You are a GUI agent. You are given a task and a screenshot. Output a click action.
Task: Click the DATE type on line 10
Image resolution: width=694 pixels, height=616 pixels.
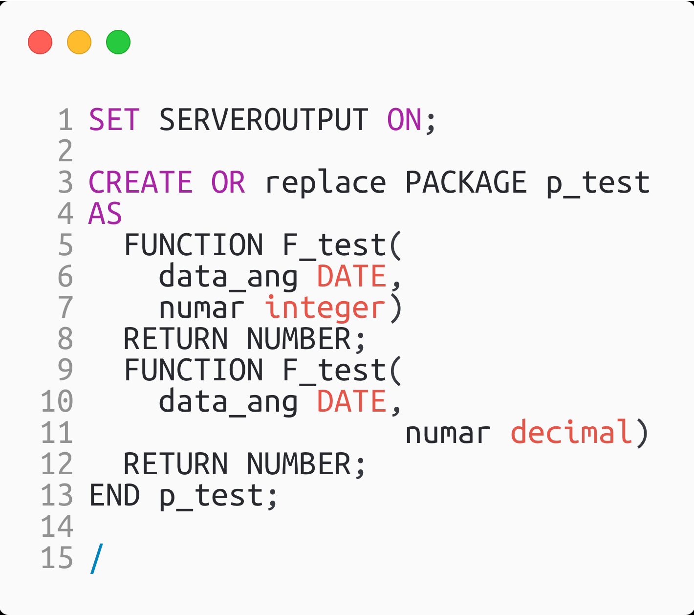[x=352, y=402]
